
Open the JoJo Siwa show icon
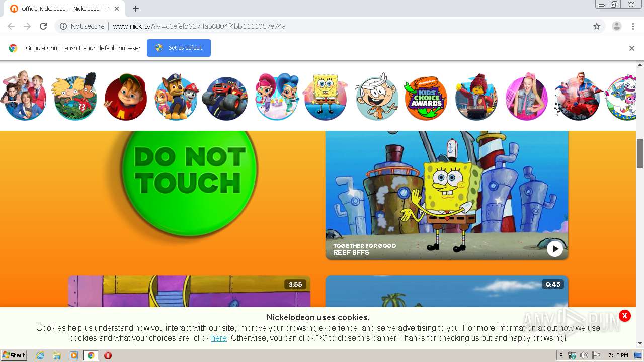tap(527, 97)
